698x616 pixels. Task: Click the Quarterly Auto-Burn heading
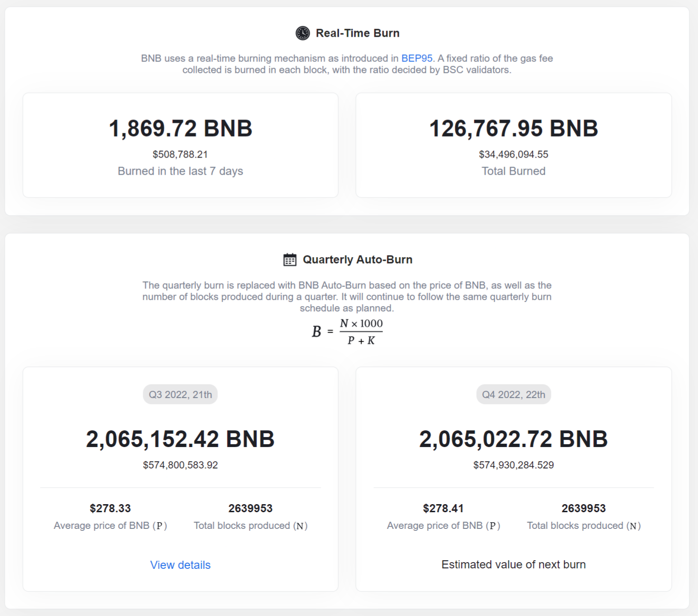[x=357, y=259]
